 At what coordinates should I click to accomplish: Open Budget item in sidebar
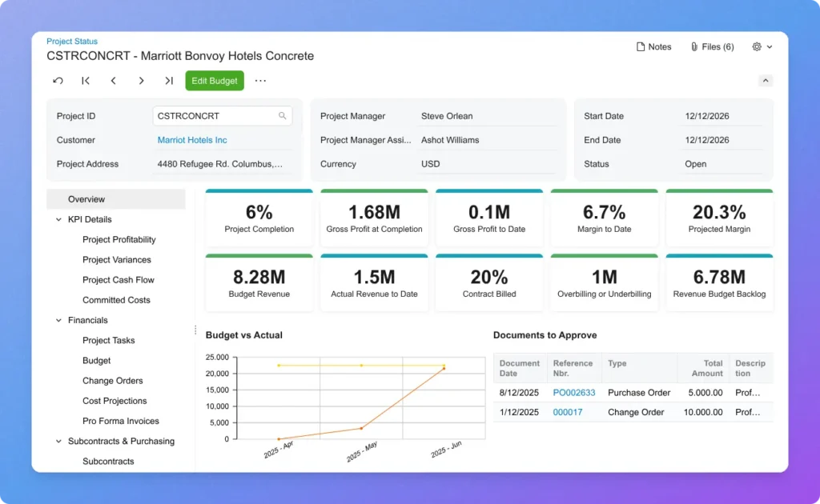pos(97,360)
